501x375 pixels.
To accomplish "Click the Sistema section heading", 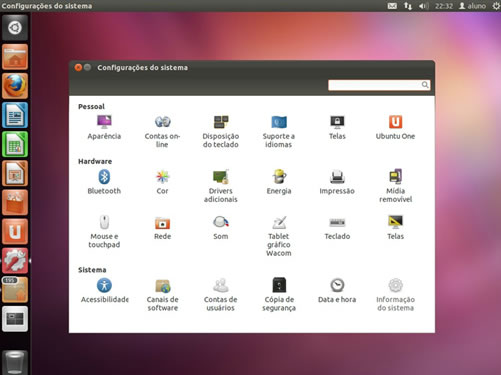I will [x=92, y=270].
